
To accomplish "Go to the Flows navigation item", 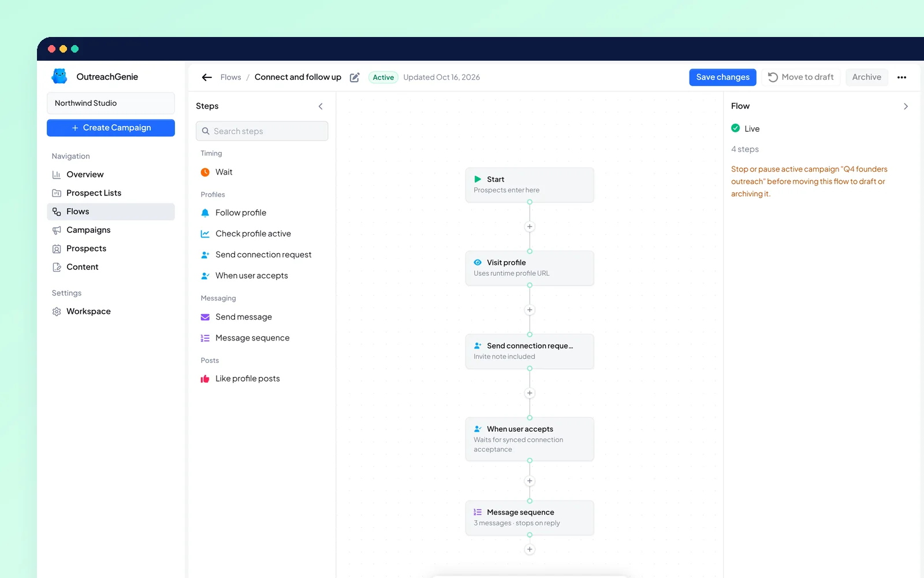I will click(x=111, y=212).
